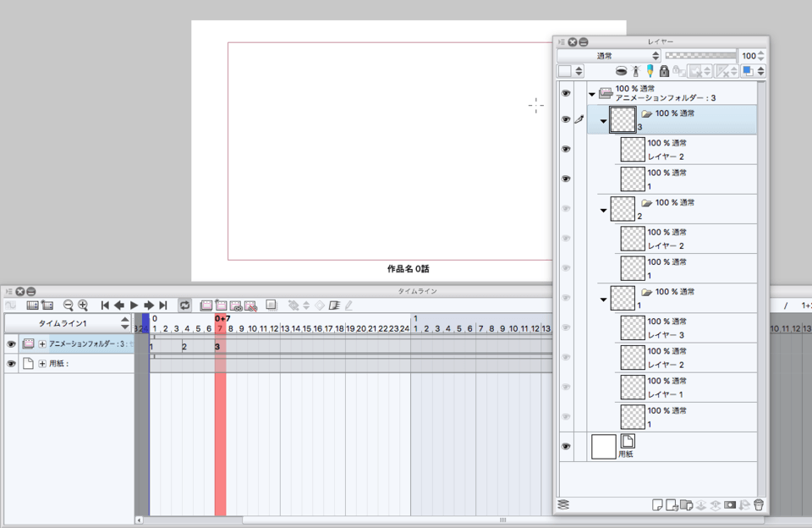This screenshot has width=812, height=528.
Task: Open the layer panel menu icon
Action: tap(562, 42)
